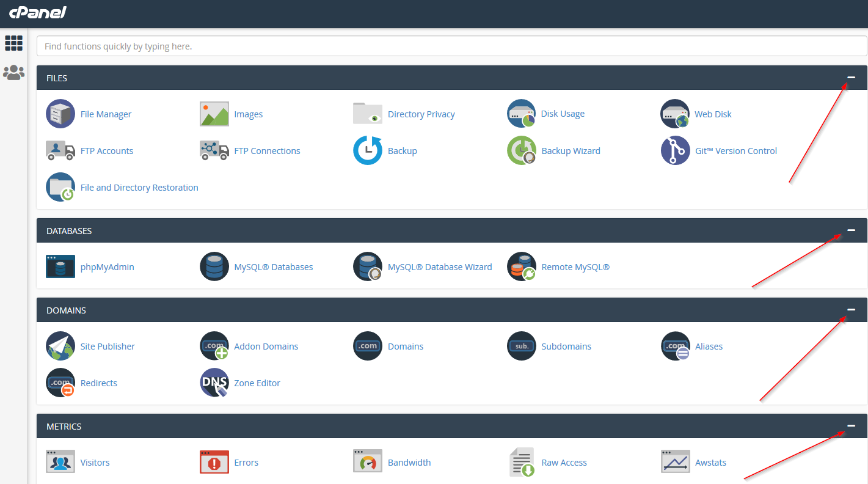Viewport: 868px width, 484px height.
Task: Click the Aliases icon
Action: click(x=675, y=346)
